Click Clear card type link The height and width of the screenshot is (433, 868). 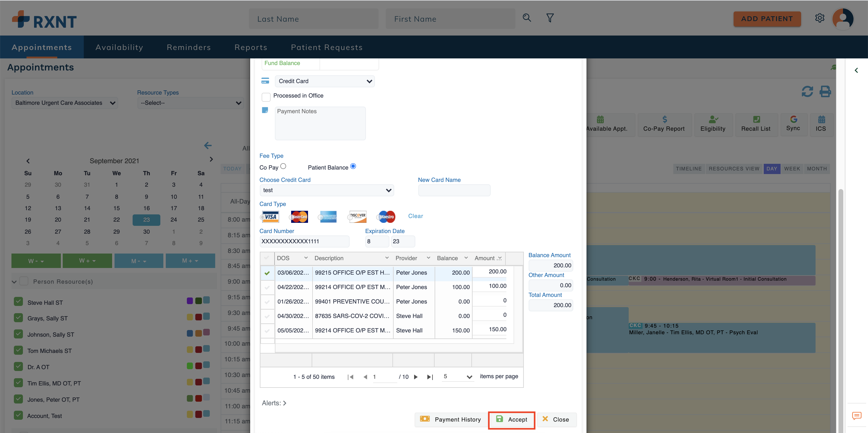416,216
